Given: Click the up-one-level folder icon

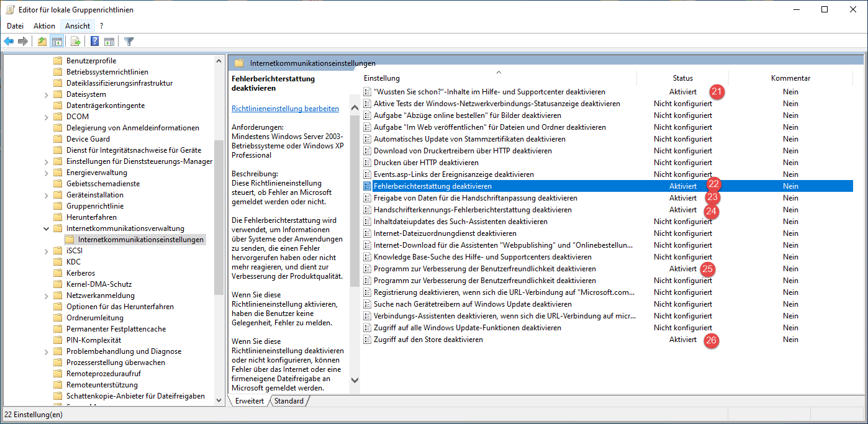Looking at the screenshot, I should pyautogui.click(x=42, y=42).
